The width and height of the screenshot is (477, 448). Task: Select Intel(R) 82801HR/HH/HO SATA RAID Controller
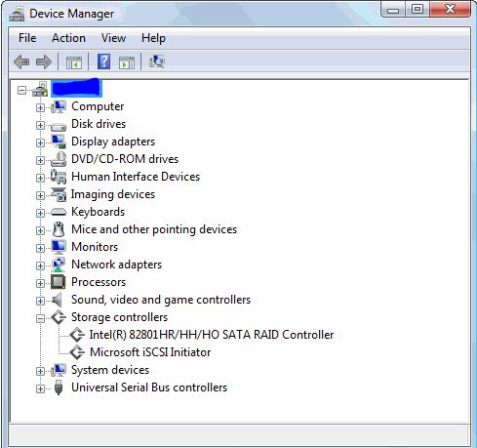tap(212, 335)
